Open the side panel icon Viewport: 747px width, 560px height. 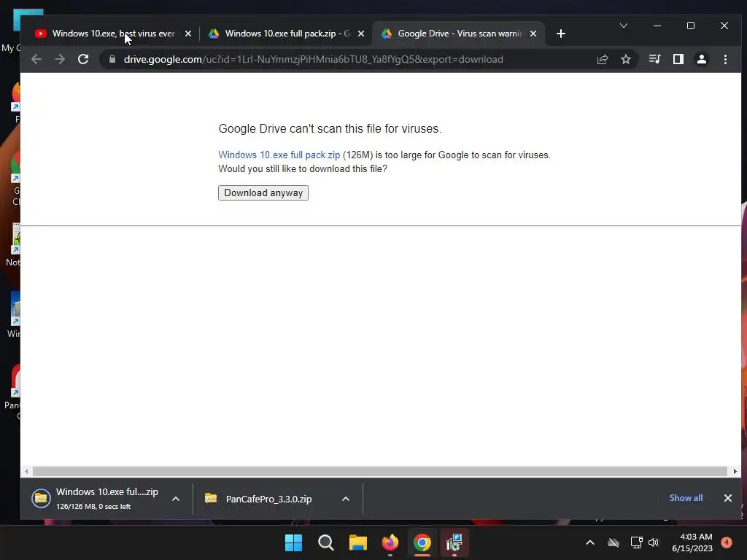678,59
